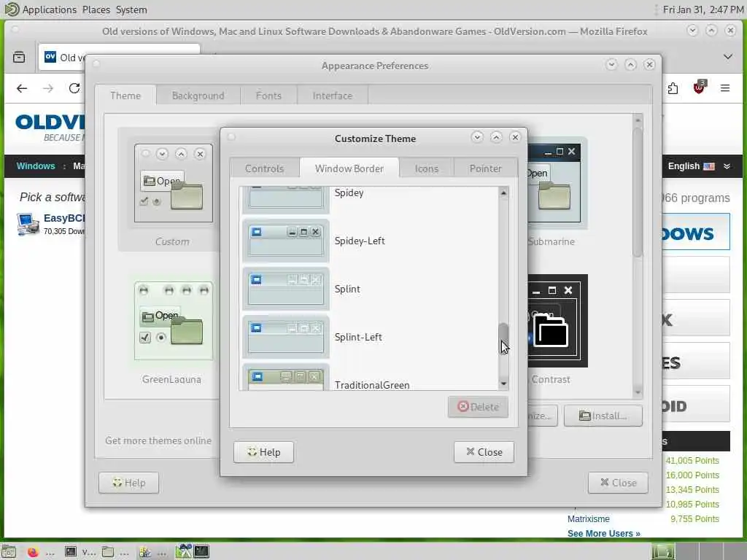
Task: Click the green workspace switcher cell
Action: [663, 551]
